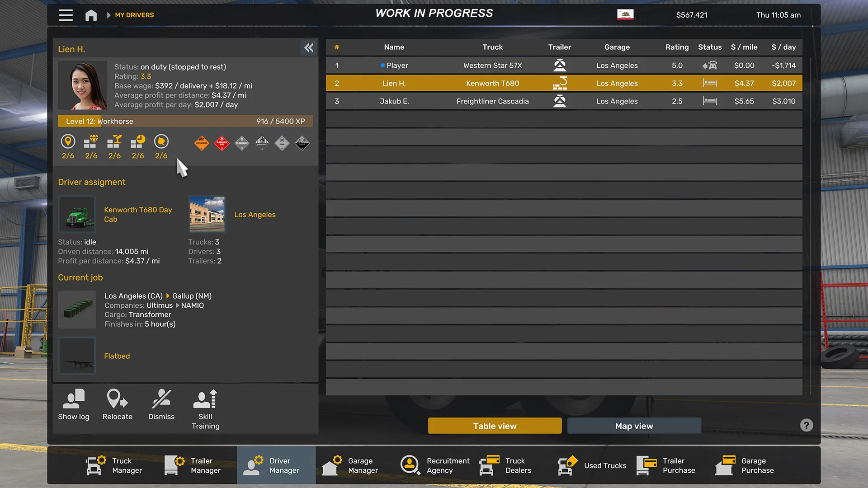Show the driver log

[74, 404]
